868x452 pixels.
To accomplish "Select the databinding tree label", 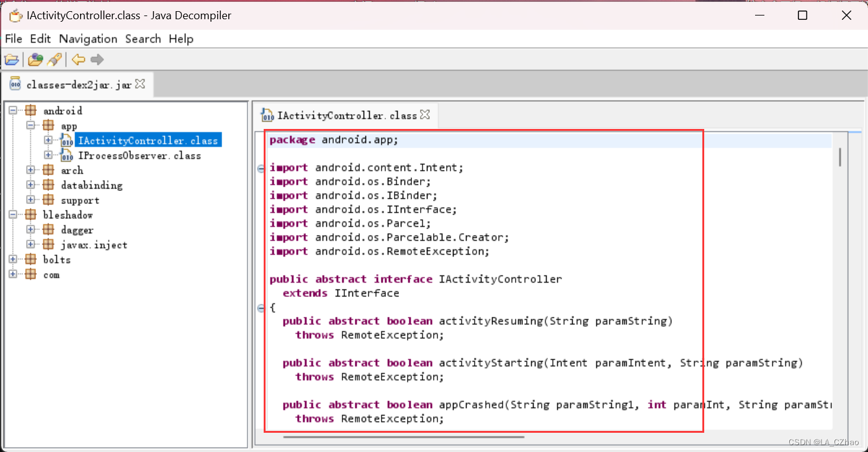I will coord(92,185).
